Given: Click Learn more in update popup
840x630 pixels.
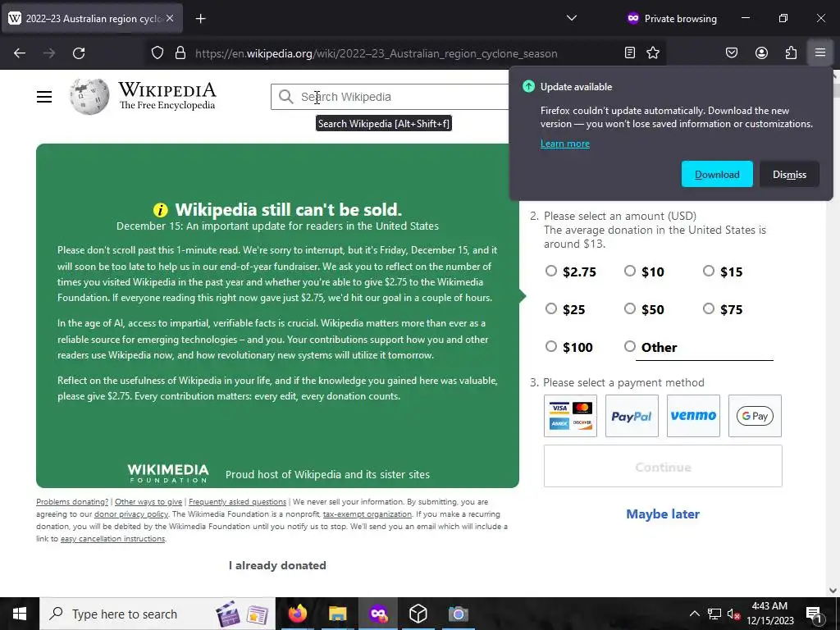Looking at the screenshot, I should 564,144.
